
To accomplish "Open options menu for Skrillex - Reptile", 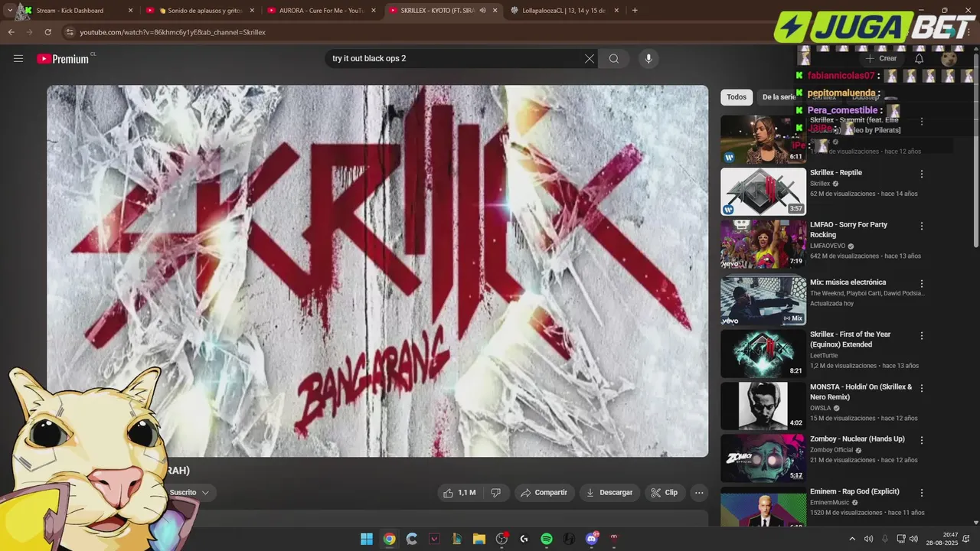I will point(922,174).
